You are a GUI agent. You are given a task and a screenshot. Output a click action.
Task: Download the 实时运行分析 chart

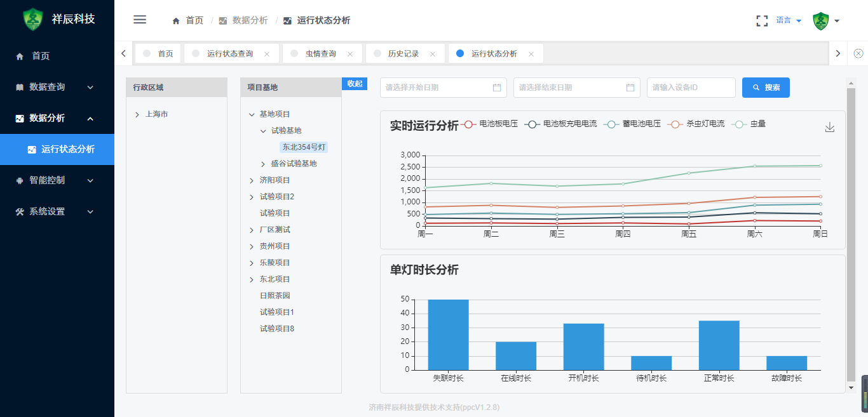coord(829,127)
